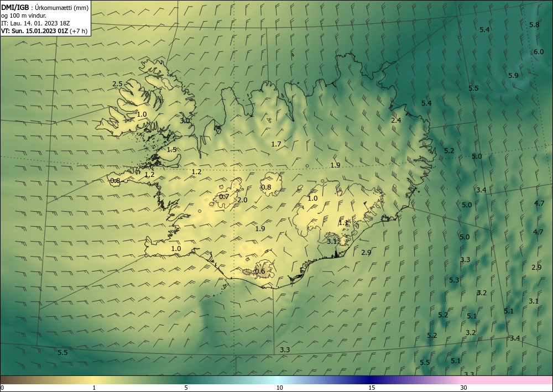Click the color scale label 10
The image size is (553, 392).
(x=280, y=388)
